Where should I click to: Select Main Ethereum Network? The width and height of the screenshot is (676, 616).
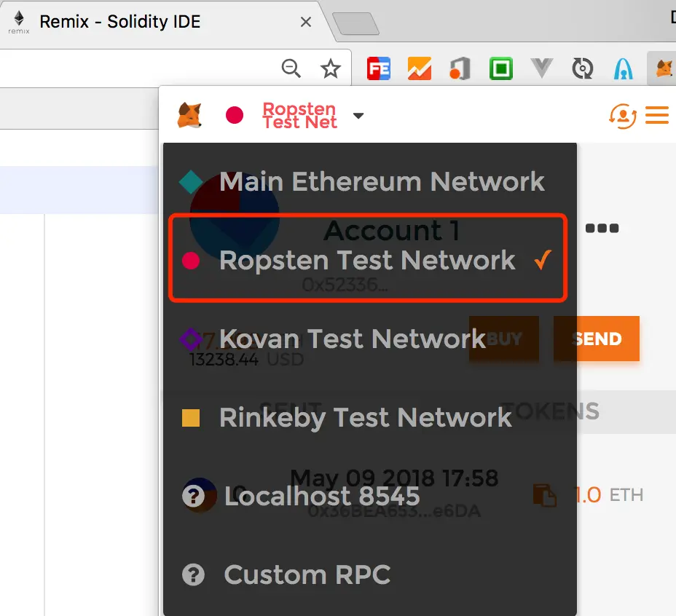tap(370, 181)
